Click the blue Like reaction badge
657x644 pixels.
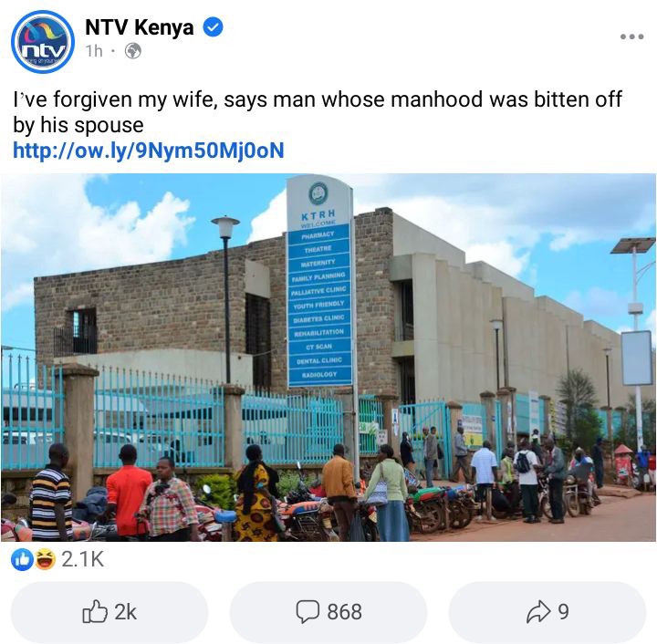click(x=22, y=559)
